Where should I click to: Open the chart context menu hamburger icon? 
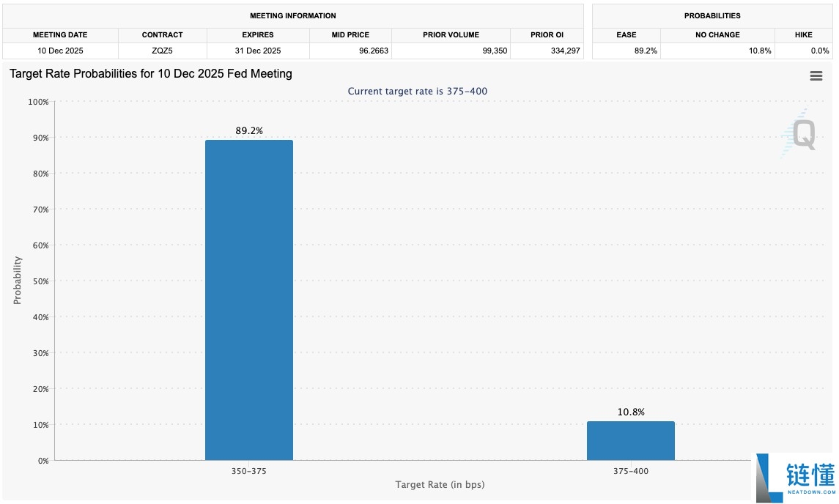click(816, 76)
